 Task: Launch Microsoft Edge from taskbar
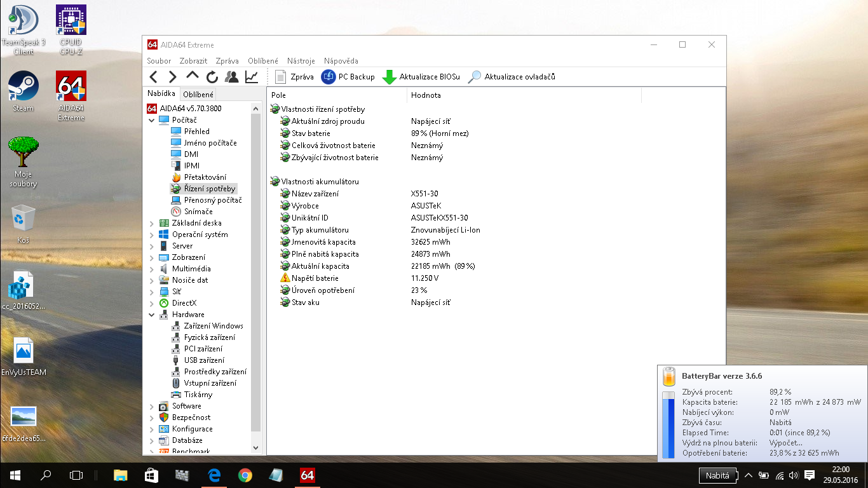[x=214, y=475]
